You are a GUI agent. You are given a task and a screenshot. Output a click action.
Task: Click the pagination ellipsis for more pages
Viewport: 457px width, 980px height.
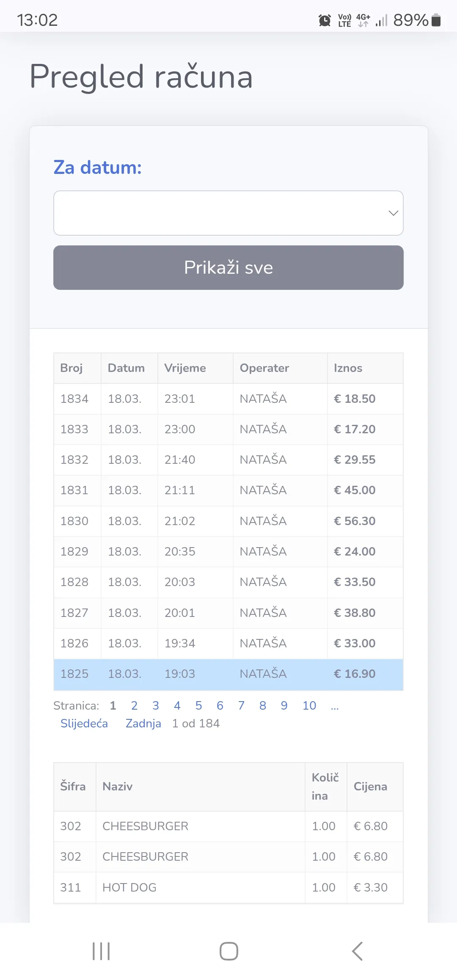pyautogui.click(x=335, y=706)
